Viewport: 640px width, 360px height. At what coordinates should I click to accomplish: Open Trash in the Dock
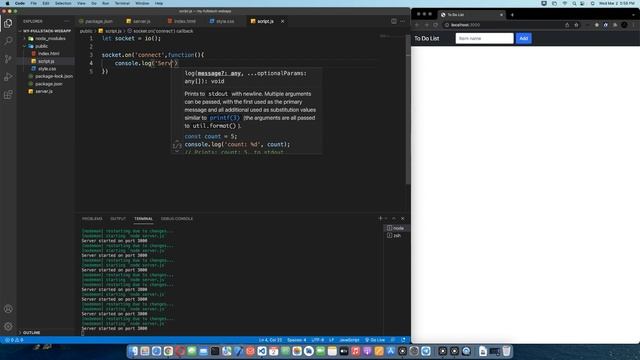tap(507, 351)
